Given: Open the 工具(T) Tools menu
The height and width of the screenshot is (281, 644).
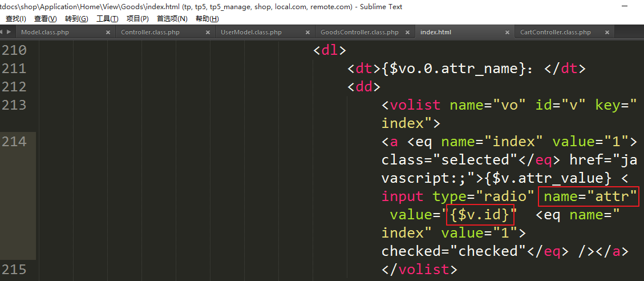Looking at the screenshot, I should click(107, 19).
